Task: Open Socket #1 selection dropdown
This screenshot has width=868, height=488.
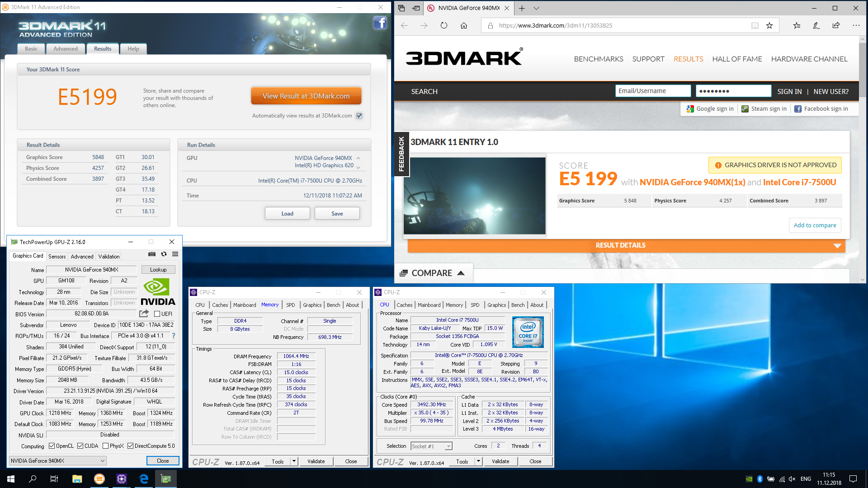Action: point(431,446)
